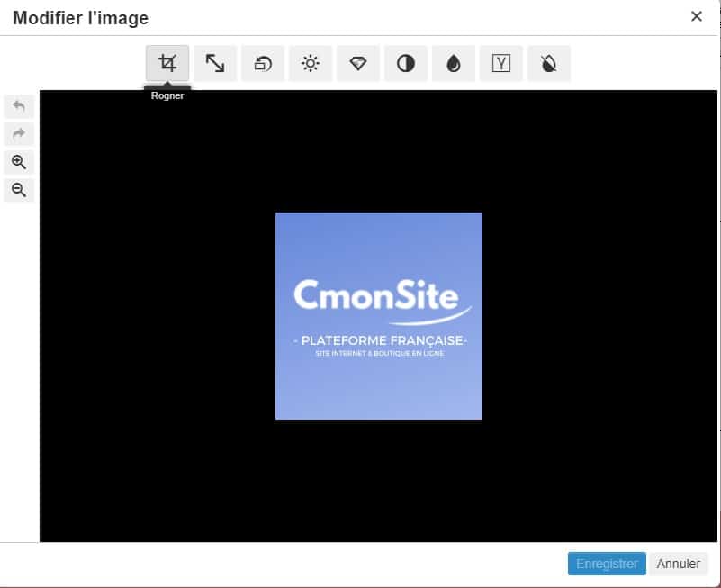Save changes with Enregistrer button
The width and height of the screenshot is (721, 588).
tap(607, 564)
